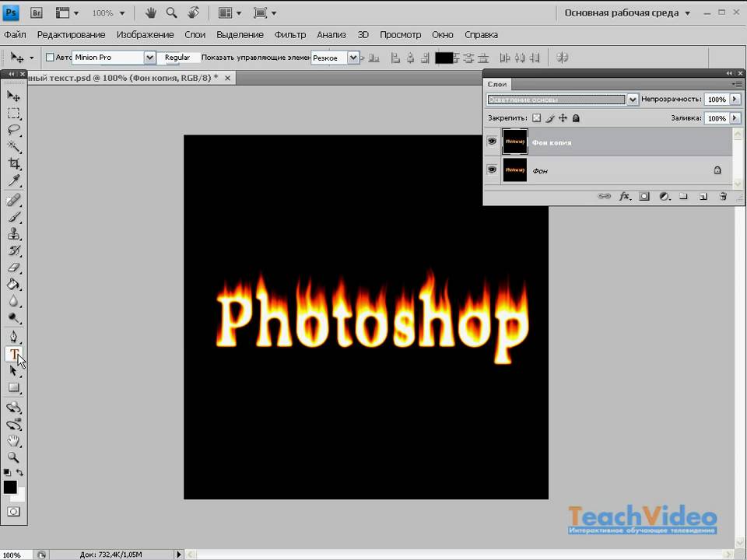Create a new layer
The width and height of the screenshot is (747, 560).
(x=703, y=196)
